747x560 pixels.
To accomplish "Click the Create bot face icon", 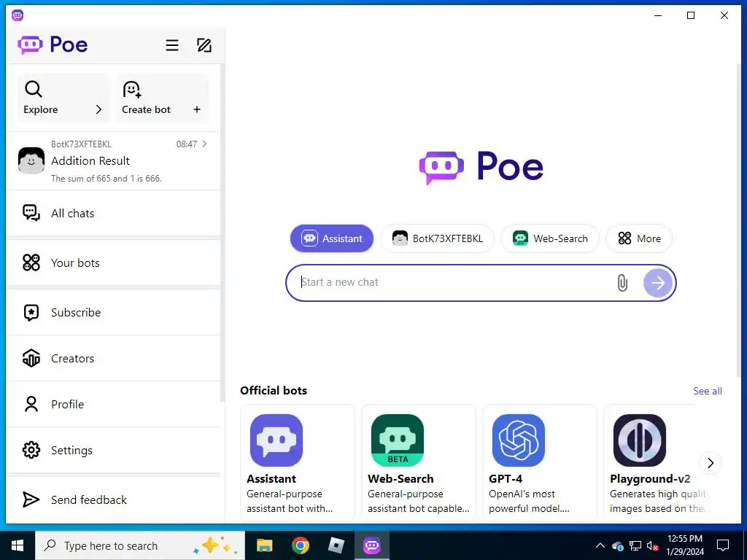I will 132,89.
